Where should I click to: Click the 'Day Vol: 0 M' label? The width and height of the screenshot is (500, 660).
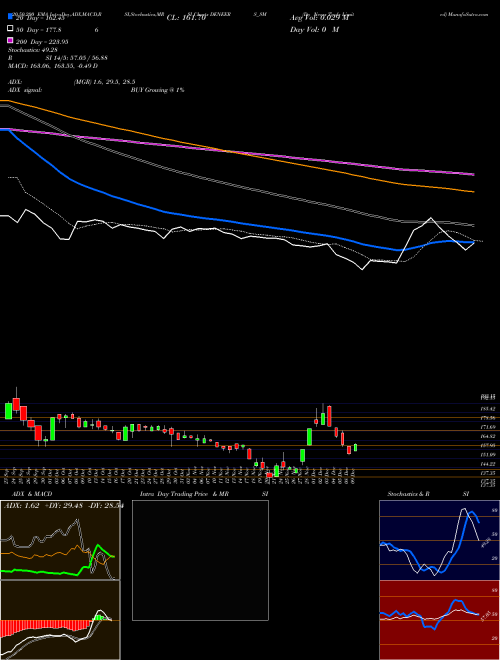pos(314,29)
